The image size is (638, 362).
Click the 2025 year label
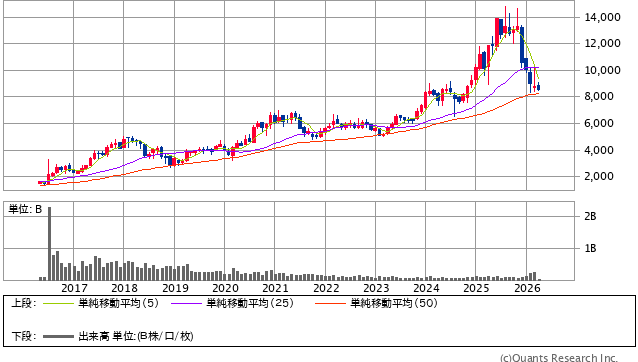(476, 288)
